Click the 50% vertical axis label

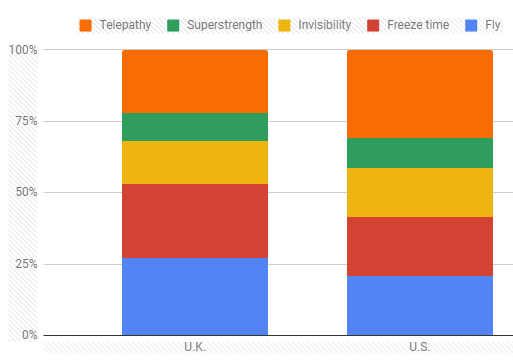[26, 192]
